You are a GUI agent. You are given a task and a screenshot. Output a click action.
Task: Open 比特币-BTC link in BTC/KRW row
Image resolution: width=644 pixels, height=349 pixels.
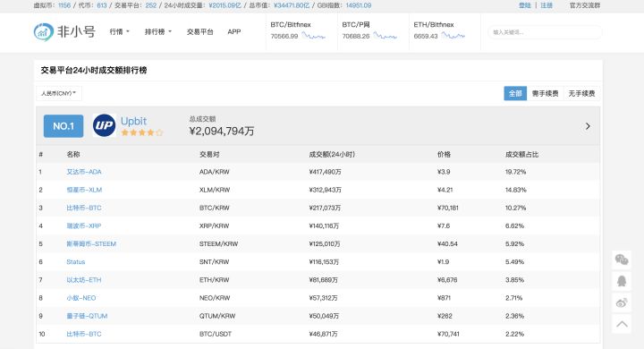coord(84,208)
